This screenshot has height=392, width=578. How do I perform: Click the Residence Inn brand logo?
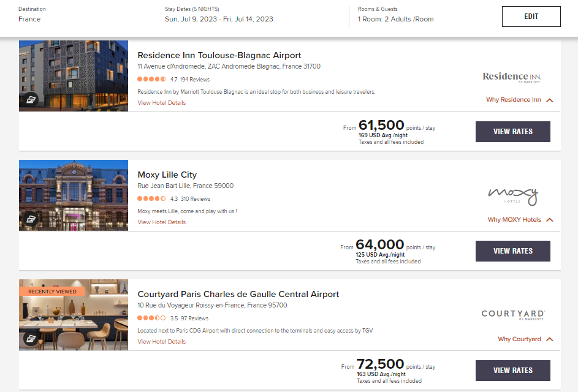tap(512, 77)
